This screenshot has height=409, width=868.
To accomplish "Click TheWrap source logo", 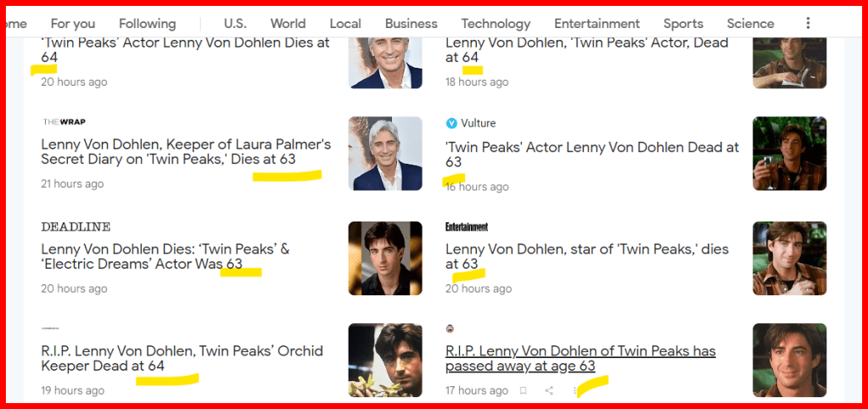I will (x=64, y=122).
